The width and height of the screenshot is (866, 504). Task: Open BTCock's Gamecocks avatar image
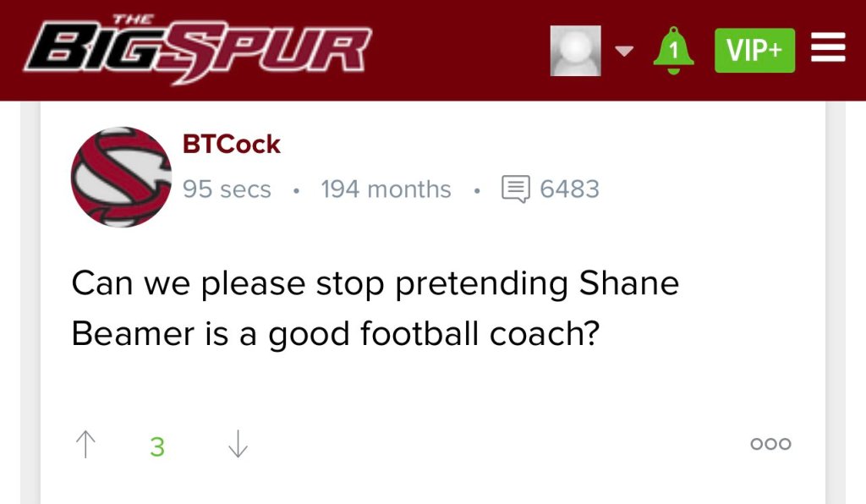[x=121, y=177]
